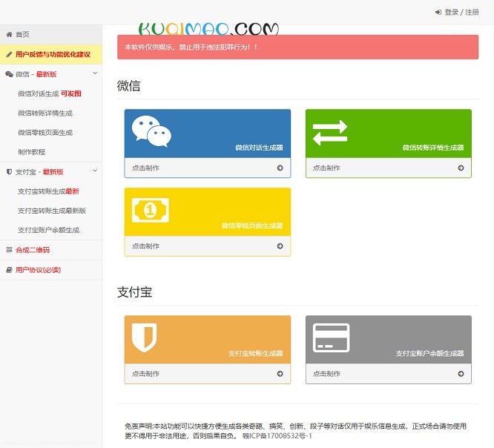Viewport: 494px width, 448px height.
Task: Click the 微信转账详情生成器 title on green card
Action: click(x=433, y=148)
